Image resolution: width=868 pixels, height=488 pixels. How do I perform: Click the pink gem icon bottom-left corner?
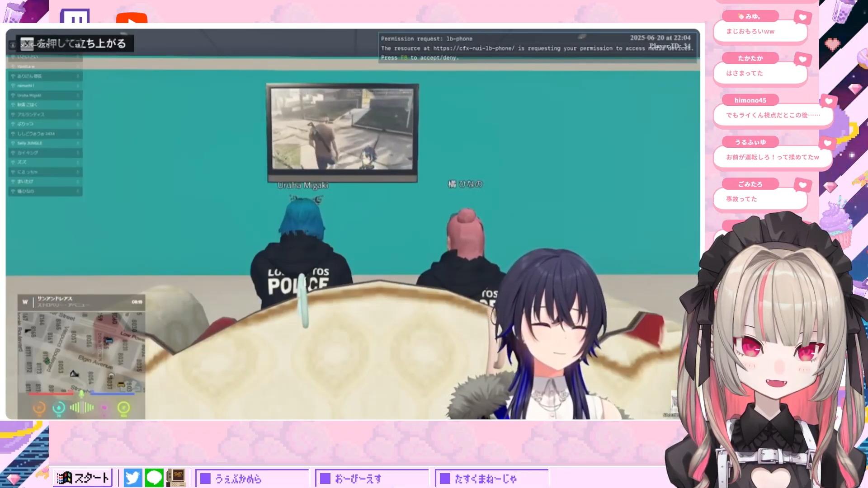(14, 479)
